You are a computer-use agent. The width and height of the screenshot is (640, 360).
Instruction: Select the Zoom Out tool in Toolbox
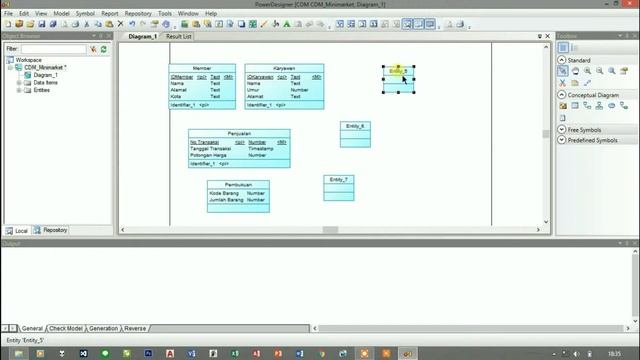click(599, 71)
